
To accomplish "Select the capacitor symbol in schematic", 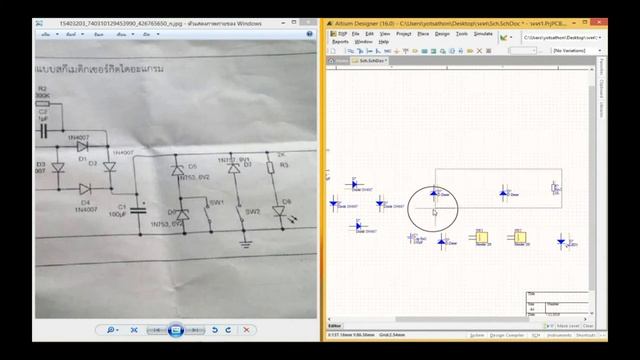I will tap(412, 238).
